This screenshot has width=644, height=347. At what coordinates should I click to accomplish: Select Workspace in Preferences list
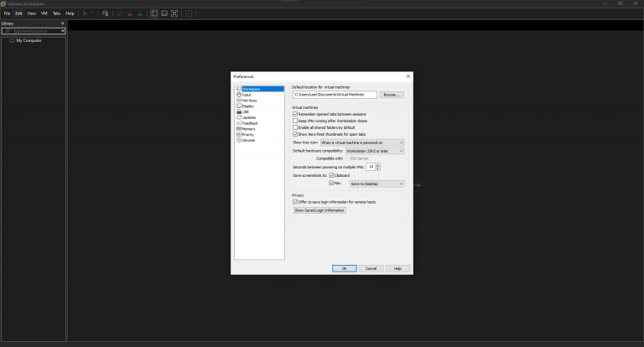coord(260,89)
